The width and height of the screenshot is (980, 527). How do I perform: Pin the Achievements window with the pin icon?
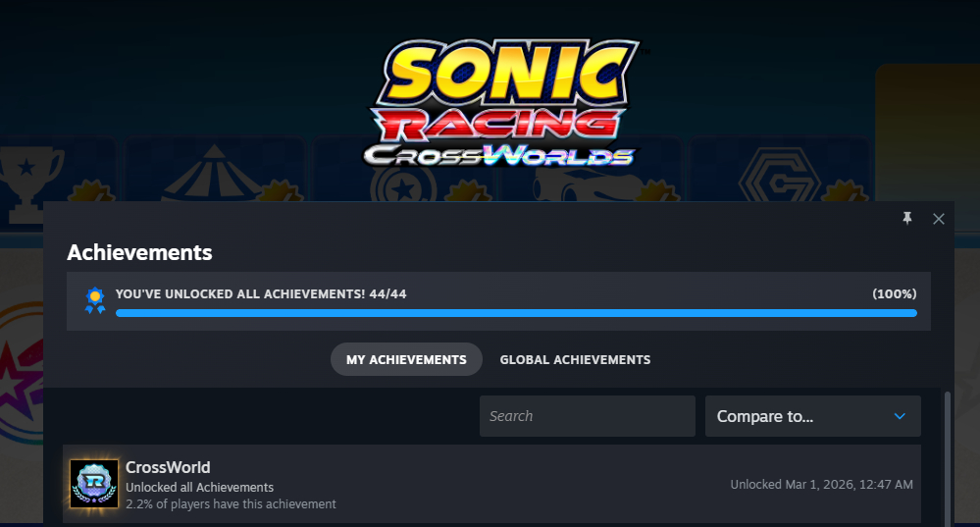coord(907,218)
